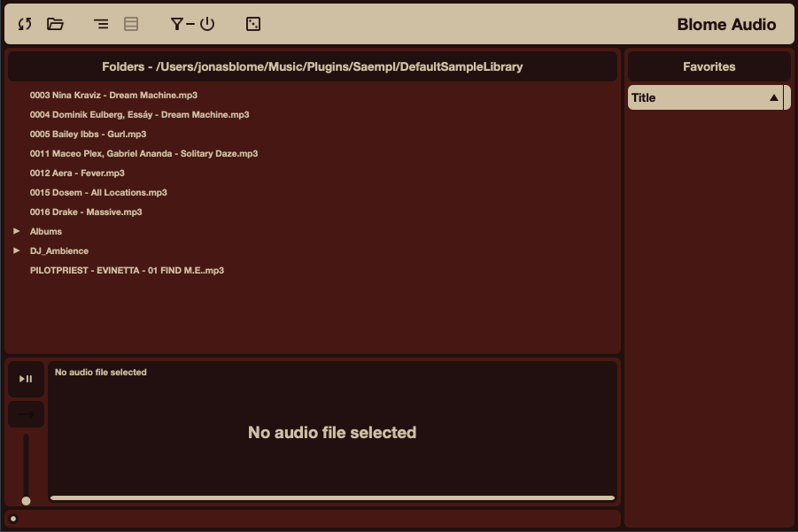The height and width of the screenshot is (532, 798).
Task: Switch to the list view icon
Action: pyautogui.click(x=101, y=24)
